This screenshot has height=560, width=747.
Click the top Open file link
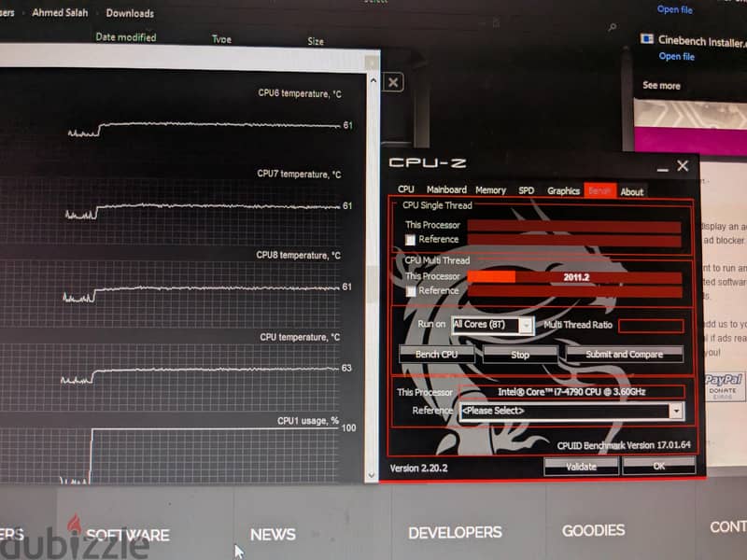(x=674, y=9)
